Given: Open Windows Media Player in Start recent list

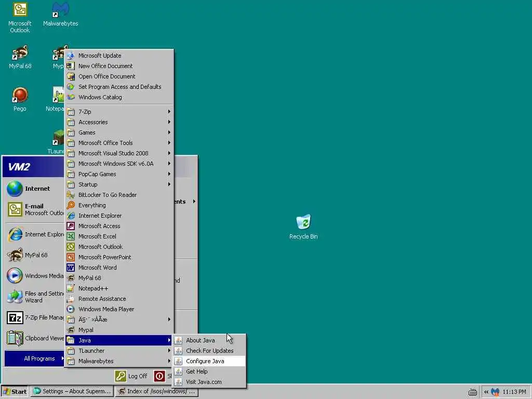Looking at the screenshot, I should (x=35, y=276).
